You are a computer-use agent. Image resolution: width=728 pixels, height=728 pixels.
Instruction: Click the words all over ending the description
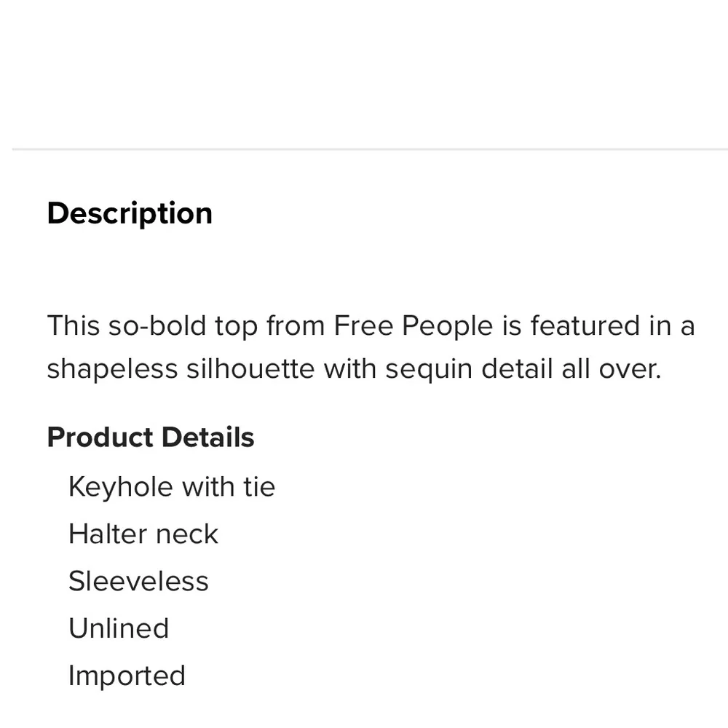611,368
